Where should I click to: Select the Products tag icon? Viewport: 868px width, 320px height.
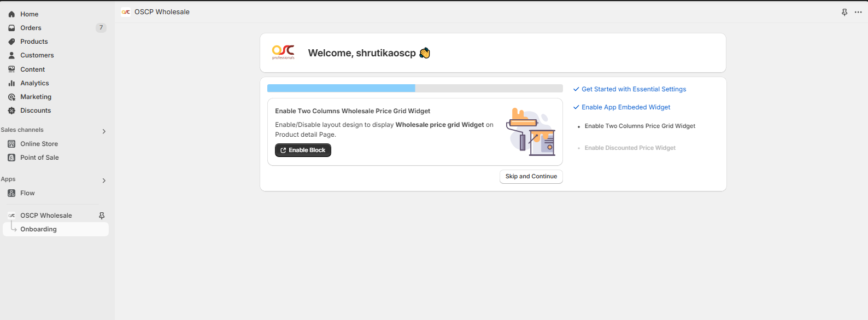[x=11, y=42]
